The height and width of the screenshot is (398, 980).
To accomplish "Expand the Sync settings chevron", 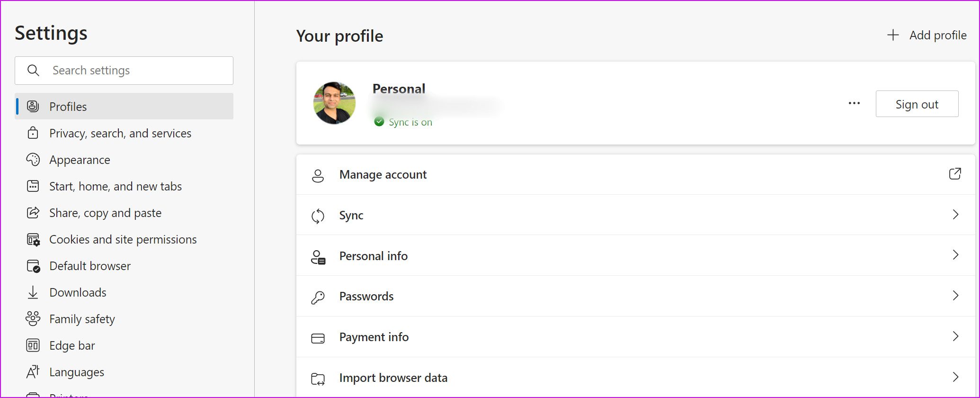I will tap(955, 215).
